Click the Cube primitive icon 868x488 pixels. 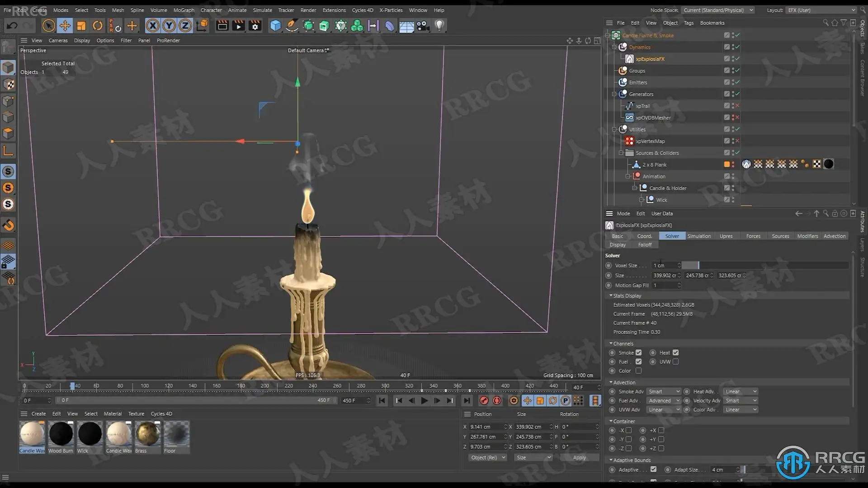[275, 26]
